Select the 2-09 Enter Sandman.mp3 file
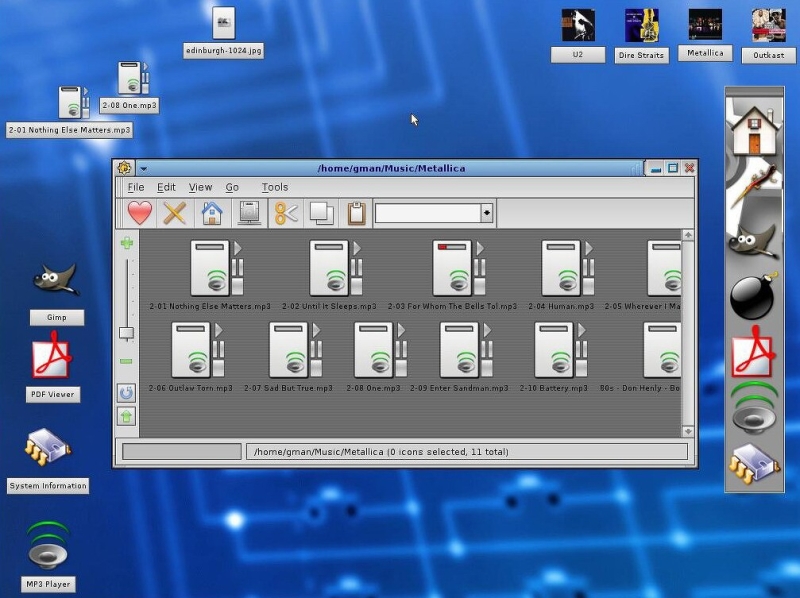The width and height of the screenshot is (800, 598). click(459, 357)
